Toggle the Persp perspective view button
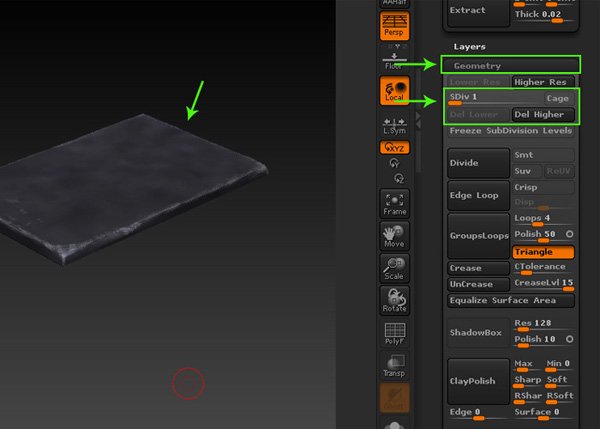The height and width of the screenshot is (429, 600). (395, 25)
